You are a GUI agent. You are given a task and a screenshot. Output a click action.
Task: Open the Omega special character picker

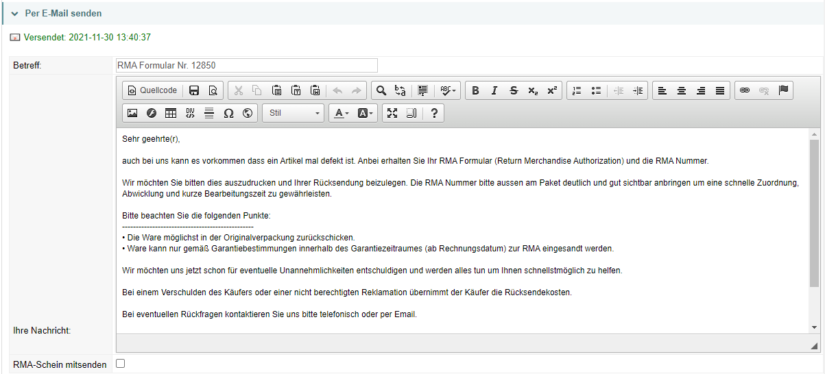click(x=228, y=113)
